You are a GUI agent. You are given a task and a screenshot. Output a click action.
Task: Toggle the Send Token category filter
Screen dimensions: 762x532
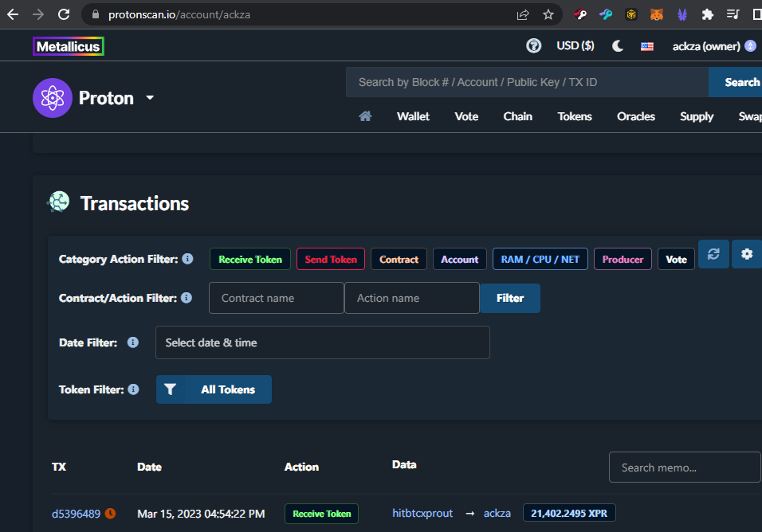[331, 259]
